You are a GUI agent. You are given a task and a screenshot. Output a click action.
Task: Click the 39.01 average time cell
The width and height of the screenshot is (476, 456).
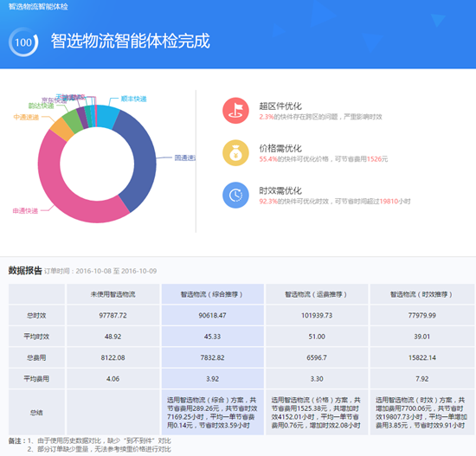[422, 337]
